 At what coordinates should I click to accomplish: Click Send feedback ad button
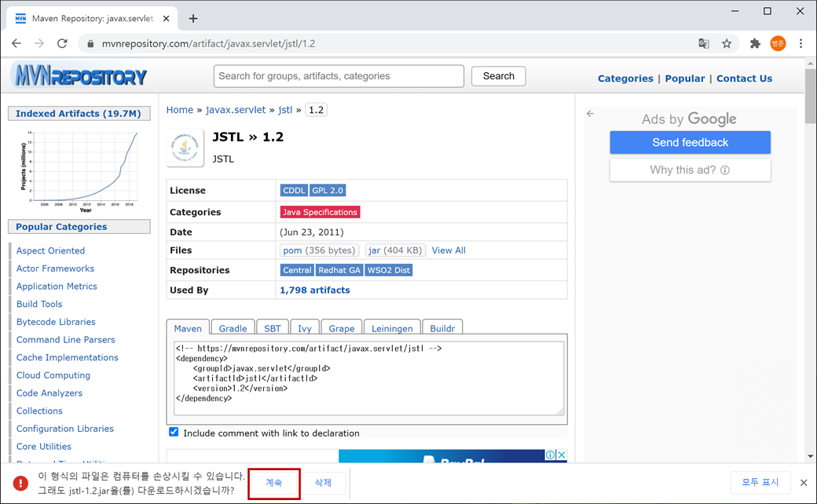click(691, 142)
